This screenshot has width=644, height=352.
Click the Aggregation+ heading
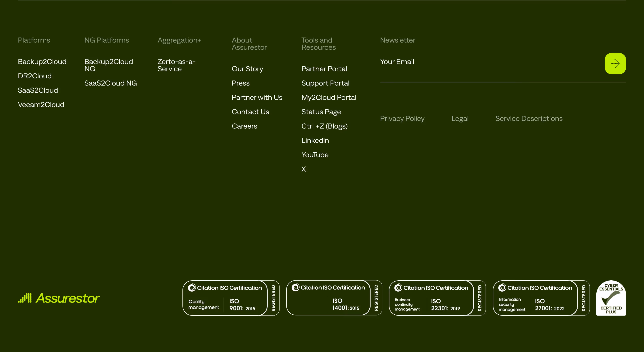[179, 40]
